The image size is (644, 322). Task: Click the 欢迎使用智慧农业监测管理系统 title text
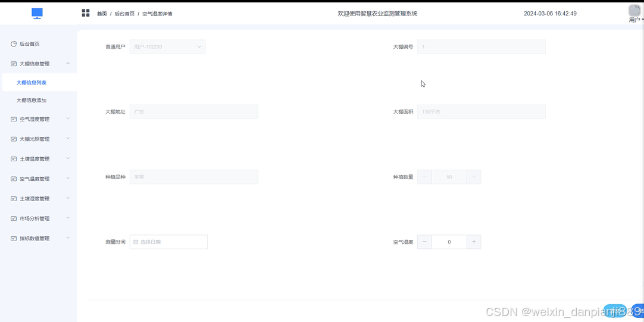click(x=377, y=14)
